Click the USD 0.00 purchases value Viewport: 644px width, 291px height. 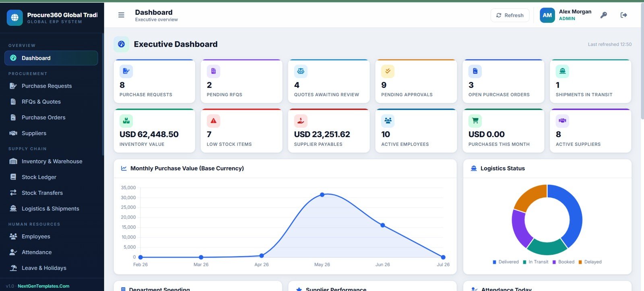click(x=486, y=134)
